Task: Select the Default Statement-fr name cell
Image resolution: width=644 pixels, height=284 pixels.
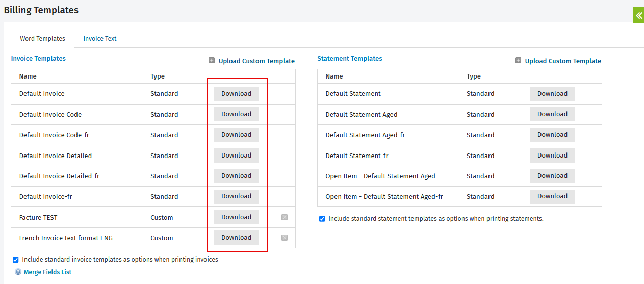Action: coord(357,156)
